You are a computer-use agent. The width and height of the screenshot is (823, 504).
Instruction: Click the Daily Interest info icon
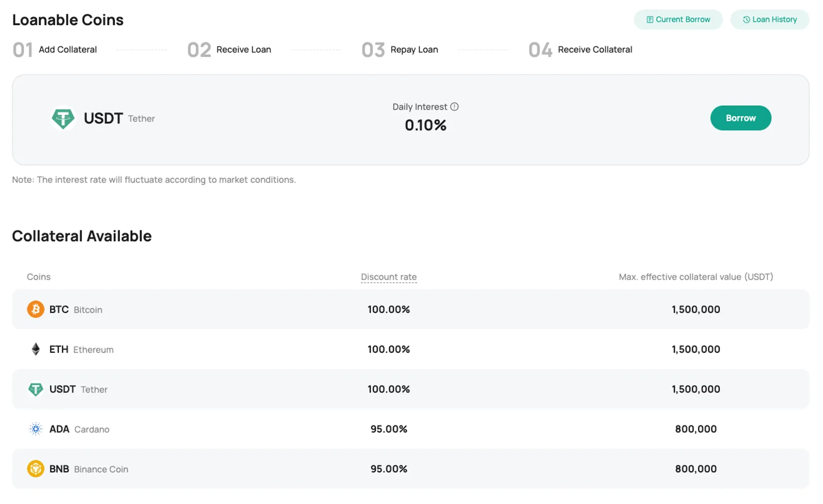(x=454, y=107)
